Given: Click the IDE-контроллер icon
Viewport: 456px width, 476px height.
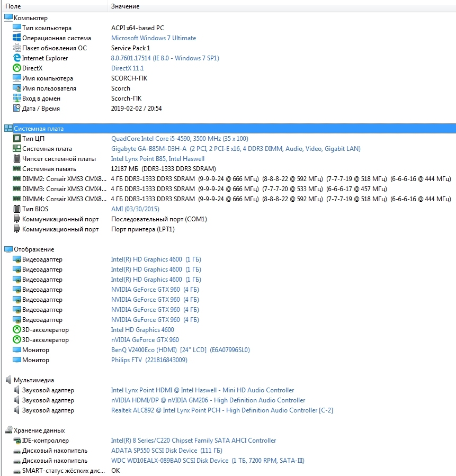Looking at the screenshot, I should tap(17, 440).
